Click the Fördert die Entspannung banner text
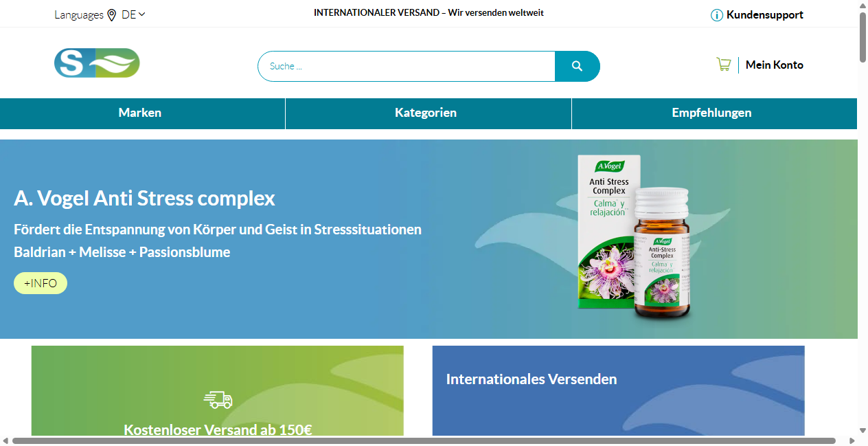This screenshot has height=446, width=868. [x=218, y=230]
